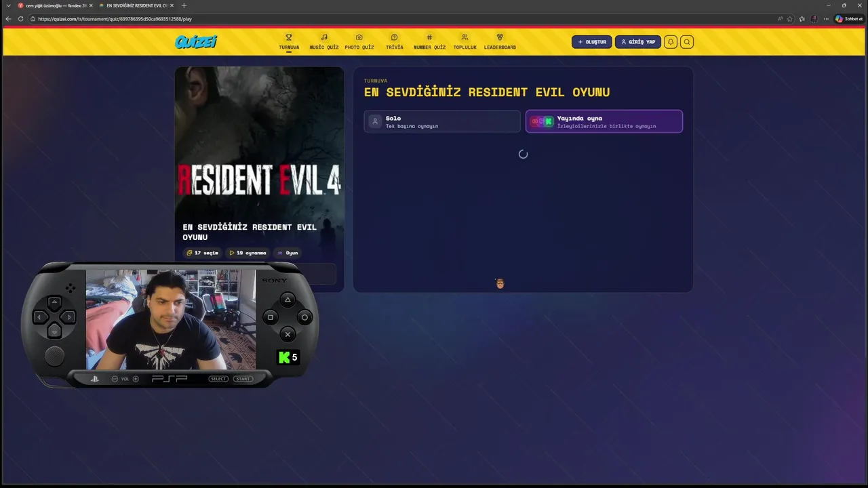Open the site search magnifier icon

click(687, 42)
